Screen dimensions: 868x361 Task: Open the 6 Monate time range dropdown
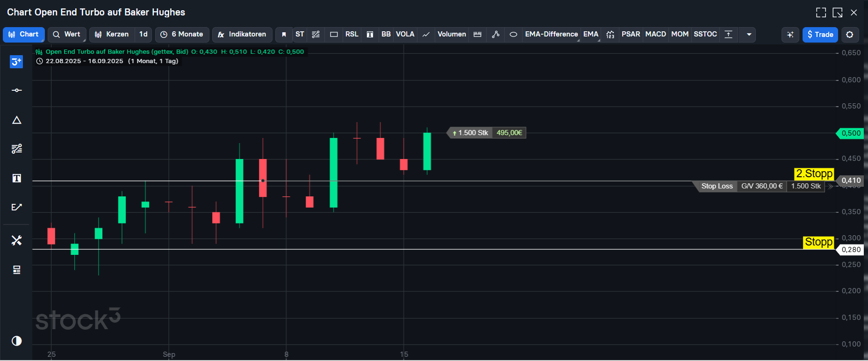(x=182, y=35)
